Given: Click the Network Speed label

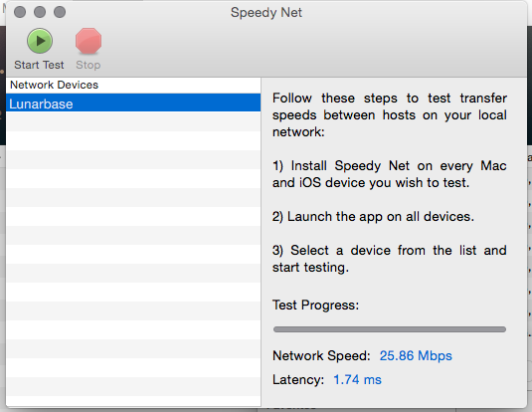Looking at the screenshot, I should [321, 355].
